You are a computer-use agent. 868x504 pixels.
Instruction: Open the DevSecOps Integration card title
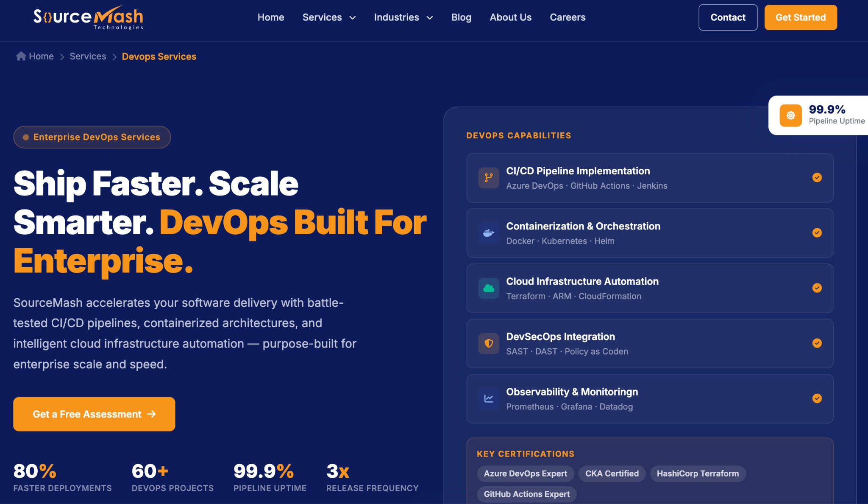point(560,336)
